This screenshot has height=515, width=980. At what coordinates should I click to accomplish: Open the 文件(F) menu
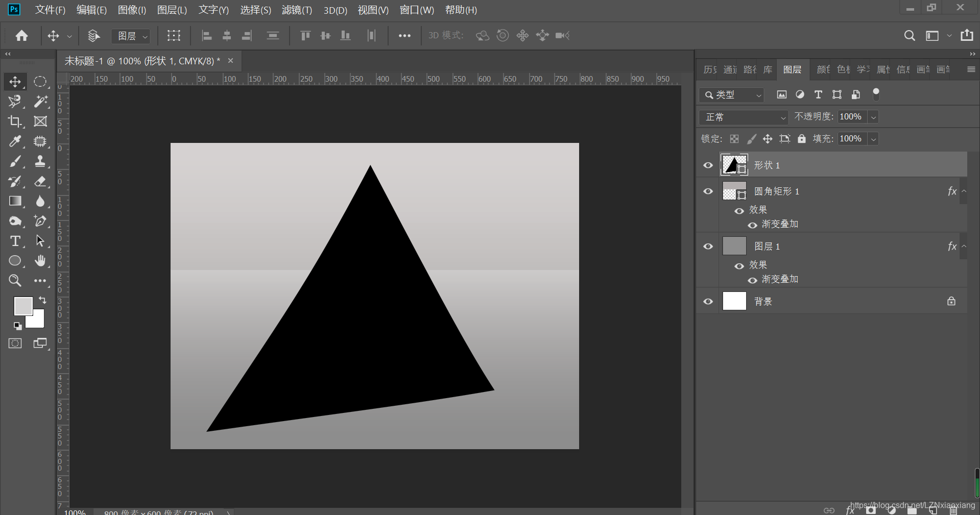click(x=50, y=10)
